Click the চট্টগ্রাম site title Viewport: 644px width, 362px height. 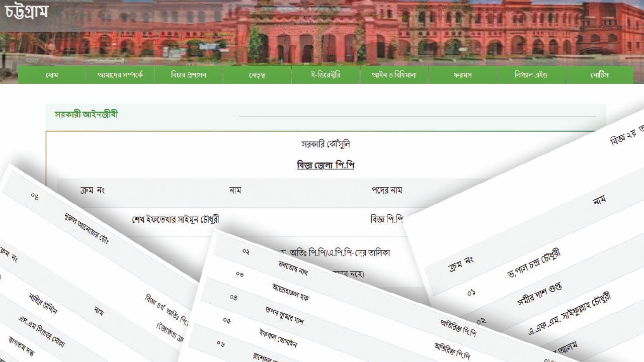pos(26,13)
